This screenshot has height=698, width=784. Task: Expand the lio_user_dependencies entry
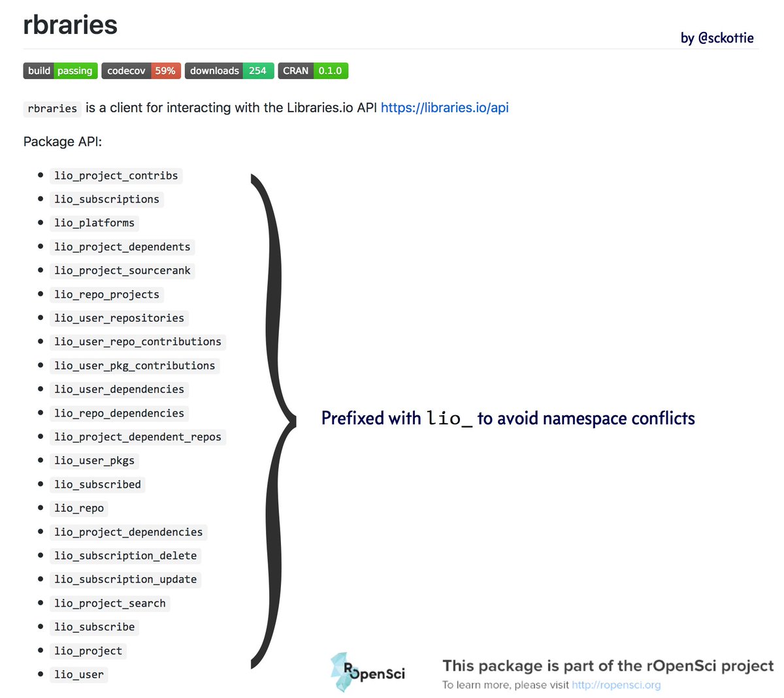point(119,389)
